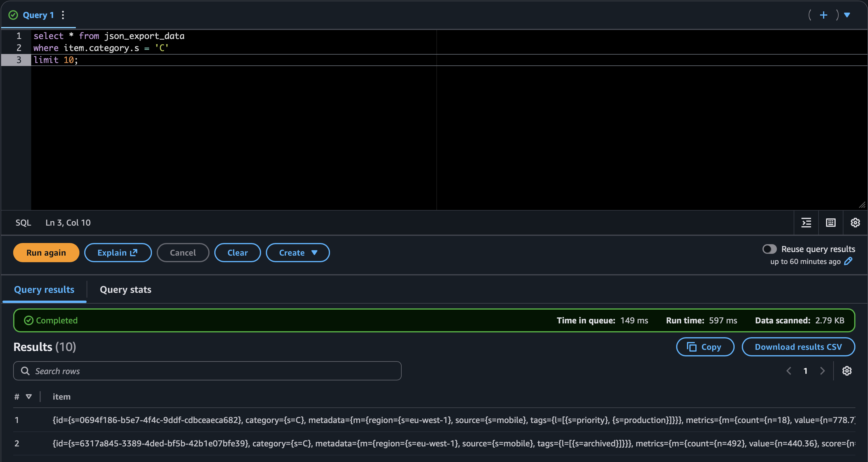The height and width of the screenshot is (462, 868).
Task: Open keyboard shortcuts from the status bar
Action: click(x=831, y=223)
